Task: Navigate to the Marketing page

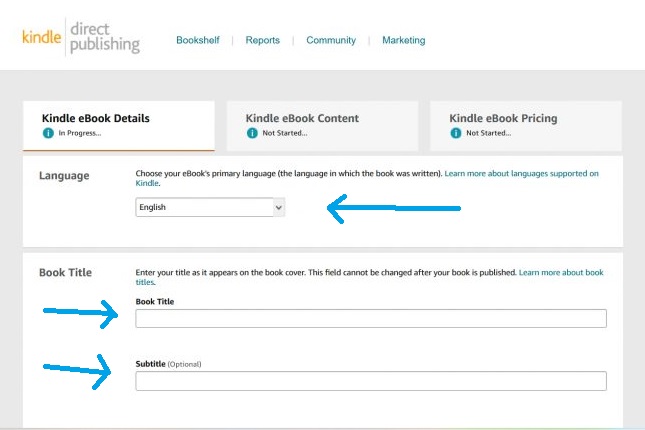Action: coord(404,40)
